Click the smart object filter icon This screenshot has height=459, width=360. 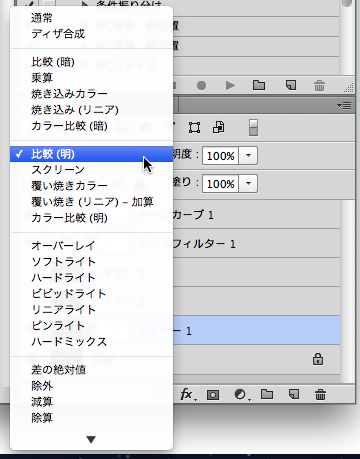click(x=219, y=127)
